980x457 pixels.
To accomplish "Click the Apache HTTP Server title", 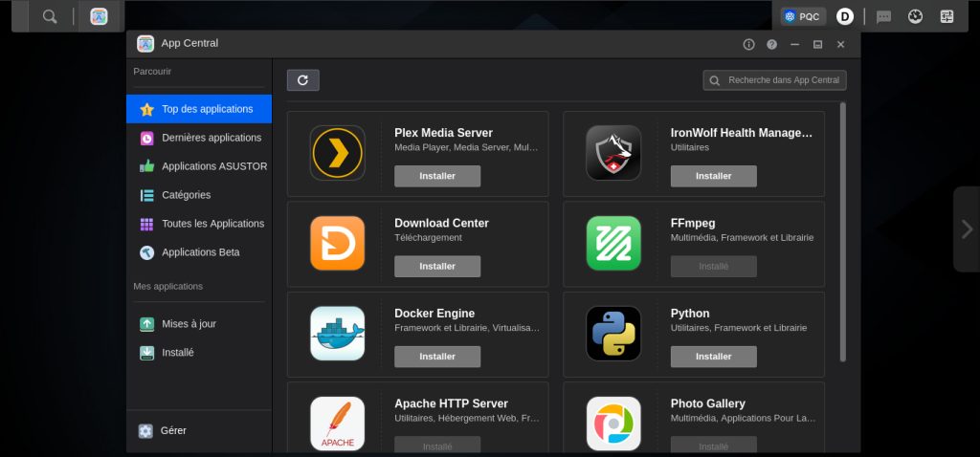I will (452, 403).
